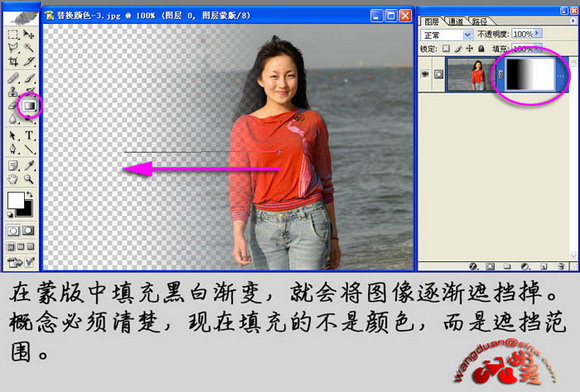
Task: Select the Zoom magnifier tool
Action: [x=29, y=179]
